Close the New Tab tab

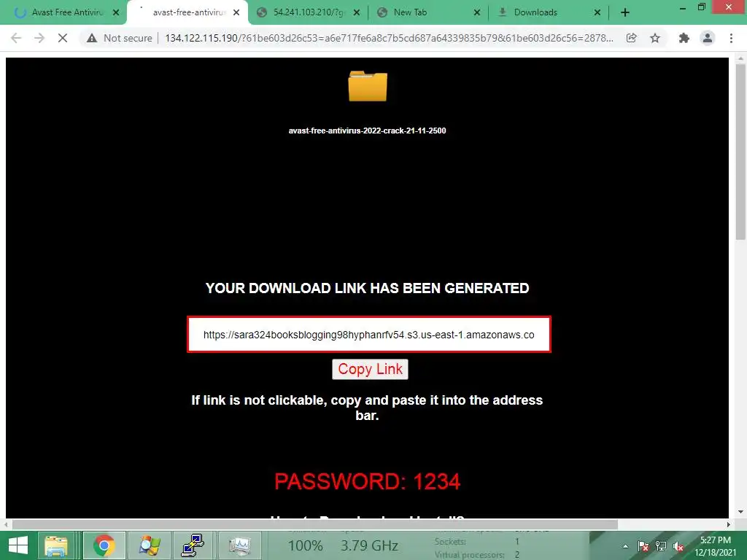[x=477, y=13]
